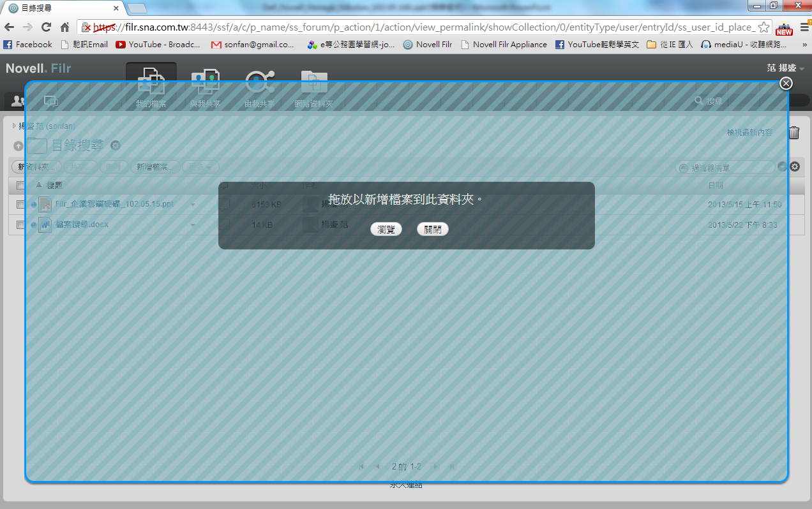The image size is (812, 509).
Task: Open Filr_企業雲端硬碟_102.05.15.ppt file link
Action: [x=114, y=205]
